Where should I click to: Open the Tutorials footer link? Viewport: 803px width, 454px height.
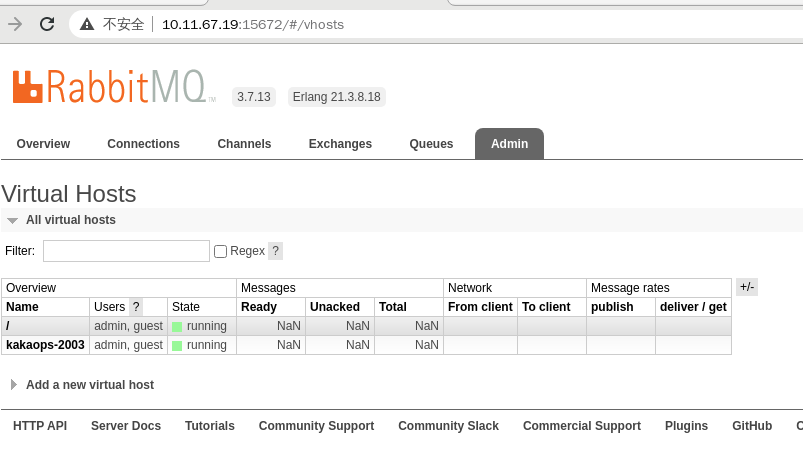pyautogui.click(x=210, y=426)
